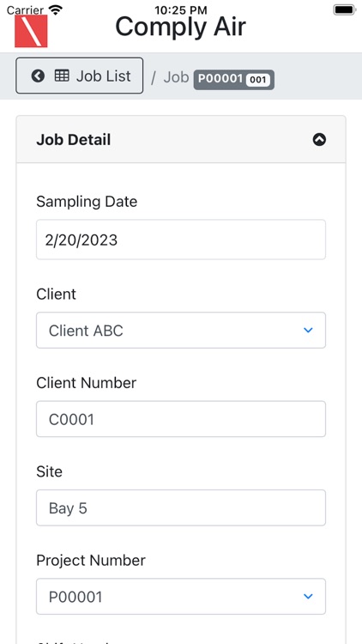Click the Site field showing Bay 5
Image resolution: width=362 pixels, height=644 pixels.
point(181,507)
